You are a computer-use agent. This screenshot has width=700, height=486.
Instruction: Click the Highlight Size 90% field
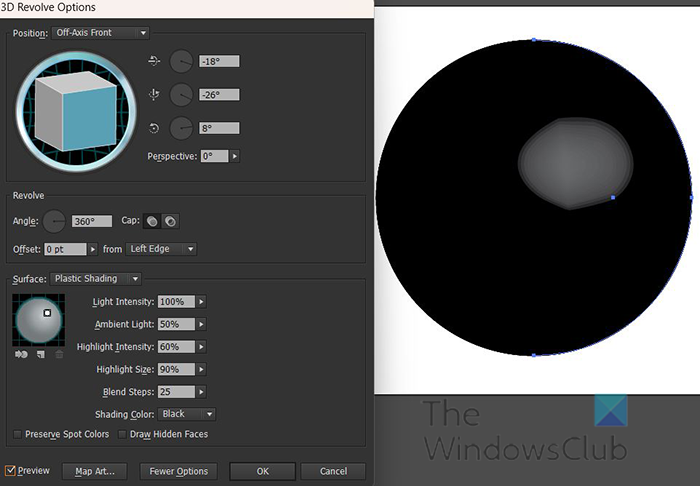point(176,369)
